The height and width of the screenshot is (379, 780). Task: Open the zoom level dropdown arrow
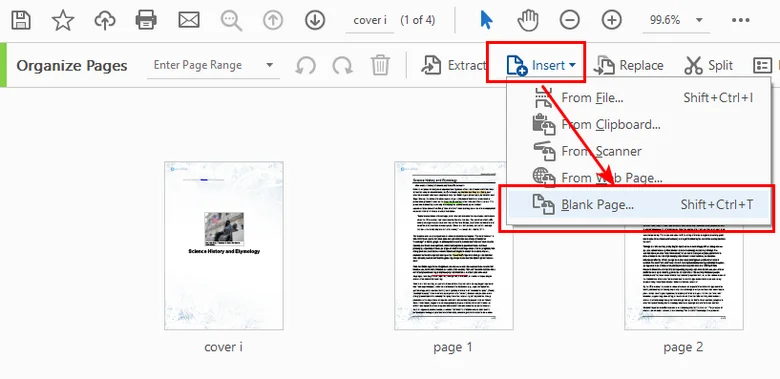pos(699,20)
